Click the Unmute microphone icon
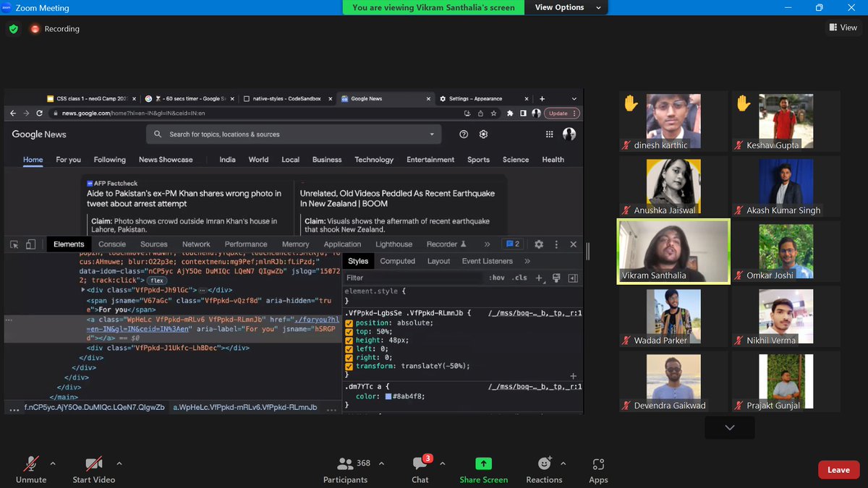 (31, 463)
